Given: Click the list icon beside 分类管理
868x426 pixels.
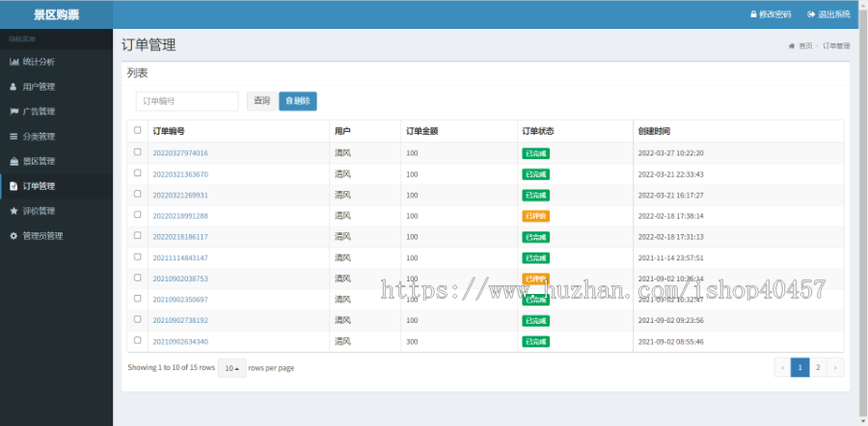Looking at the screenshot, I should 14,137.
